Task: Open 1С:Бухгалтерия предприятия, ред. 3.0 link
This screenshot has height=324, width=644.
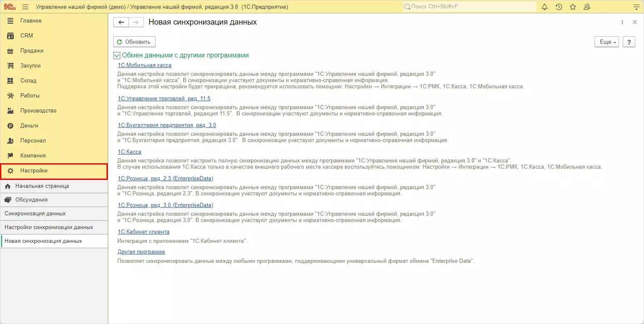Action: point(167,125)
